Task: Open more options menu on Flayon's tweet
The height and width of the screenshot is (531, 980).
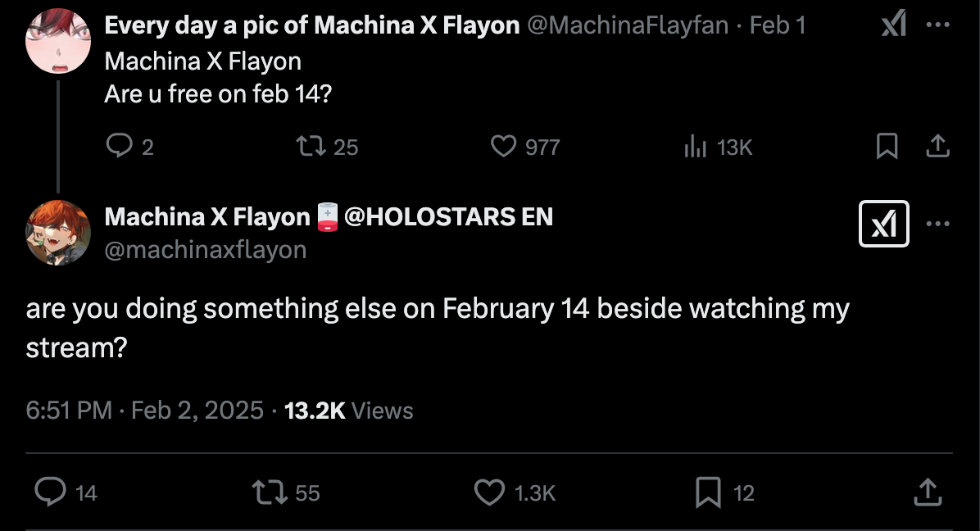Action: [937, 224]
